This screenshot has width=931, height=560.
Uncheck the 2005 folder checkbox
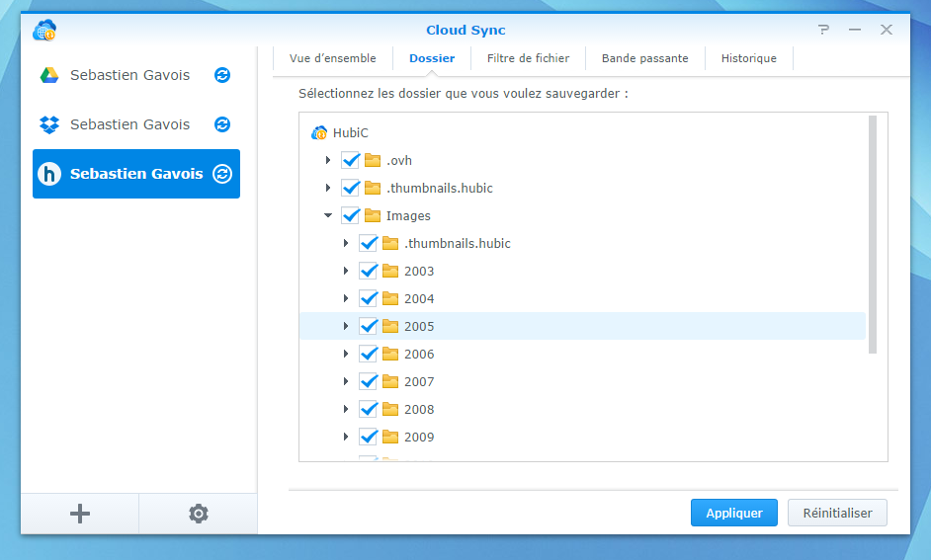(x=369, y=326)
